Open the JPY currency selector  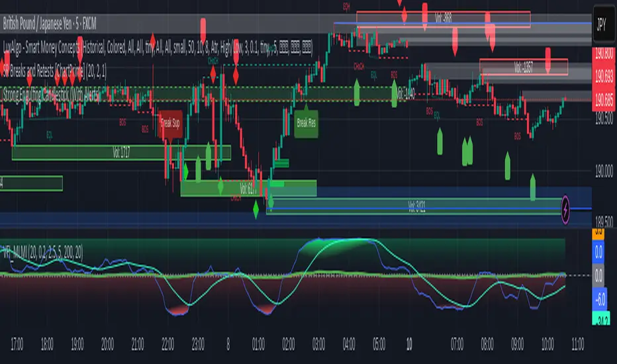point(604,24)
